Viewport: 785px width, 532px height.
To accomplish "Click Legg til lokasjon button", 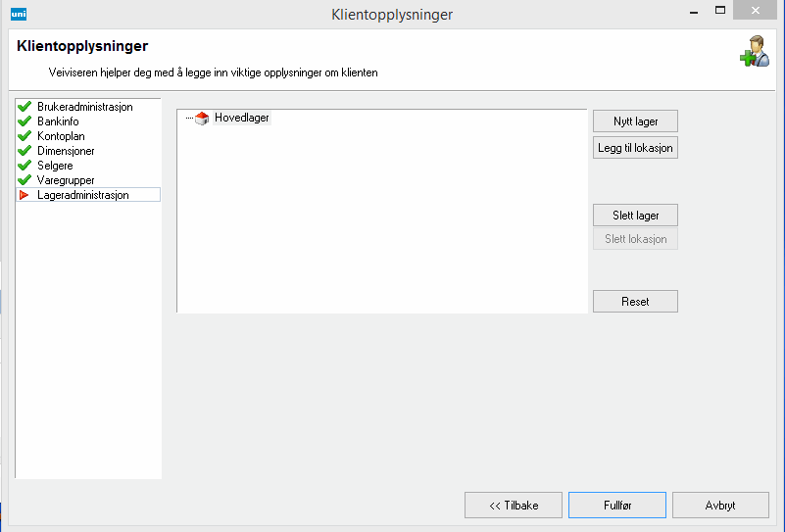I will tap(635, 148).
